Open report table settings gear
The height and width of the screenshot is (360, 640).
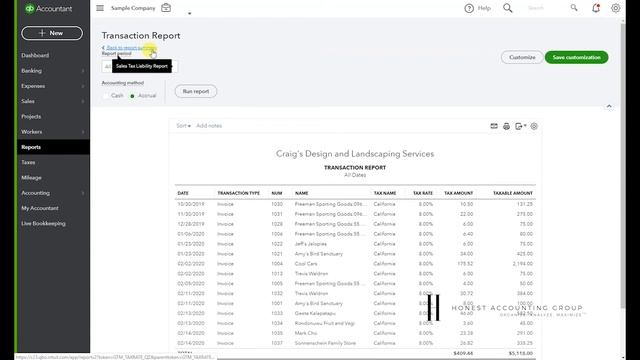click(534, 126)
